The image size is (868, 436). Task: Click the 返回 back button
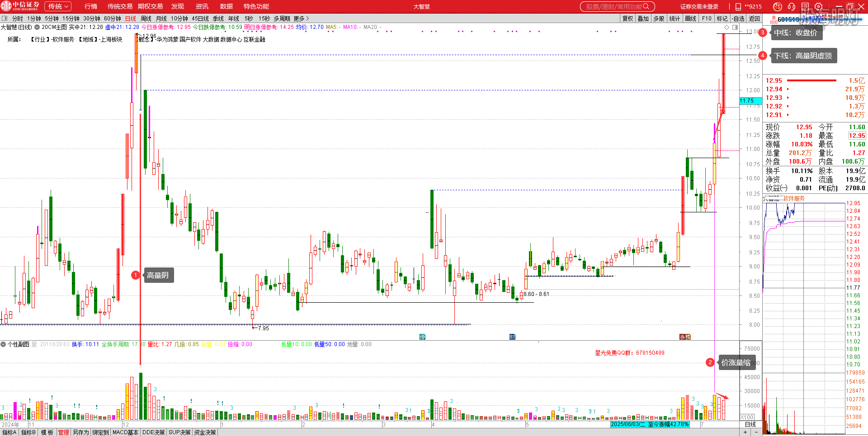click(x=754, y=19)
